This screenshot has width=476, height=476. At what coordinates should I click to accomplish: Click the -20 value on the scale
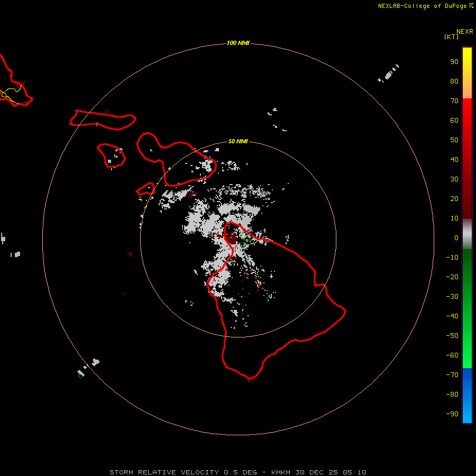coord(452,277)
